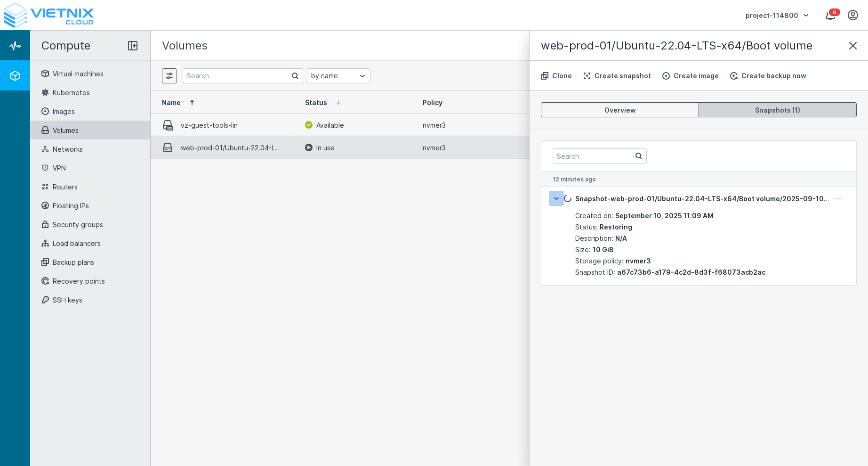Click the snapshot Search input field
This screenshot has width=868, height=466.
click(x=594, y=156)
